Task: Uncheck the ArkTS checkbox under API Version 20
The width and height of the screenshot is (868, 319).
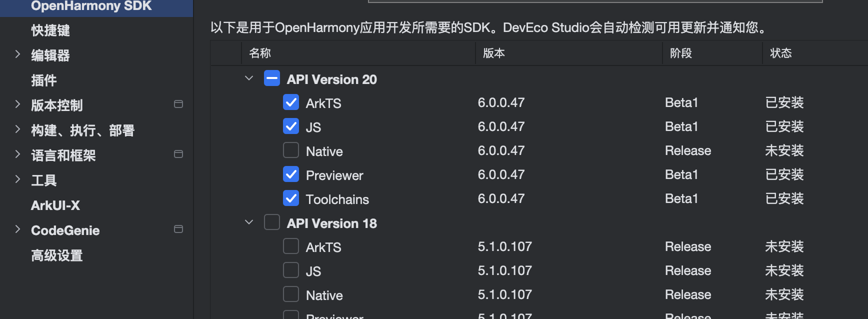Action: pos(291,102)
